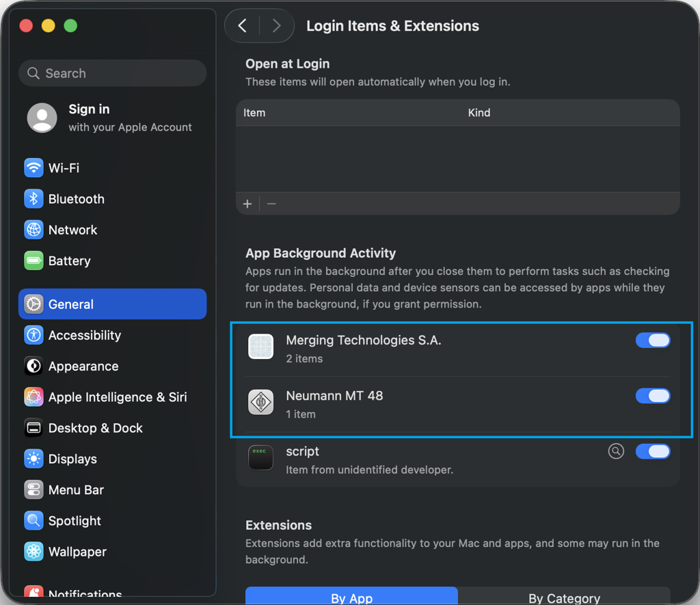Click the Item column header
Screen dimensions: 700x605
[x=254, y=113]
